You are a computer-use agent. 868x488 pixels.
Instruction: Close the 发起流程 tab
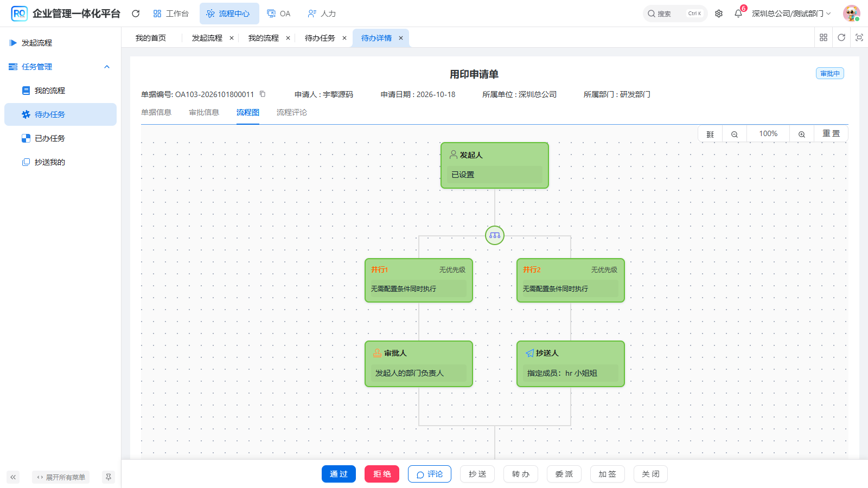(232, 38)
